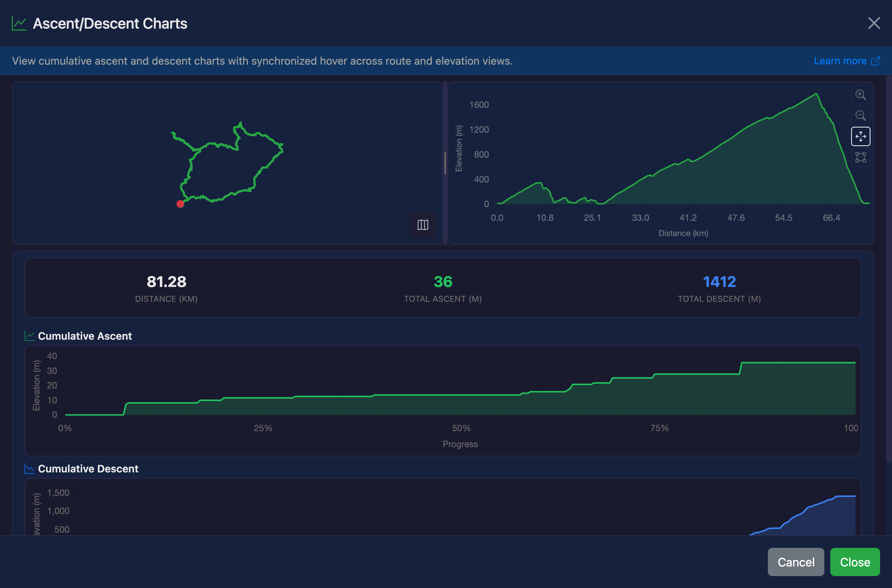The image size is (892, 588).
Task: Close the dialog with the X icon
Action: click(874, 23)
